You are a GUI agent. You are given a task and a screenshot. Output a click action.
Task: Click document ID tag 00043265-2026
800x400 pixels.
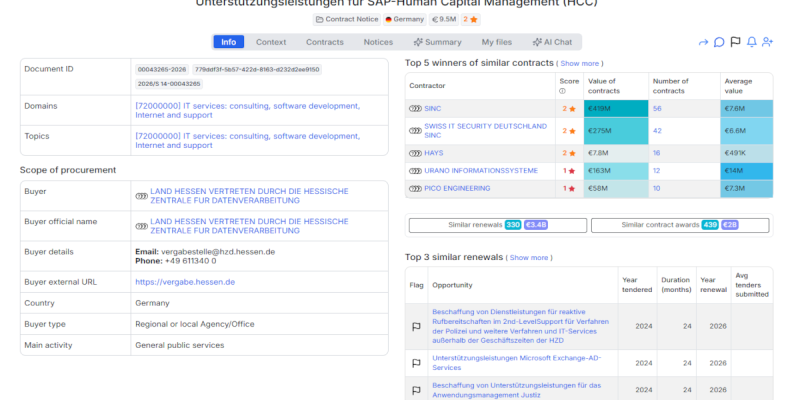click(162, 69)
